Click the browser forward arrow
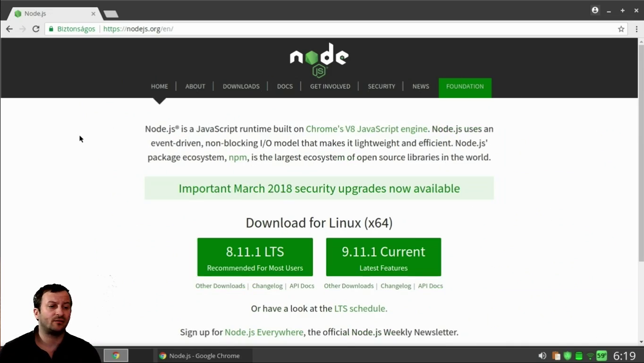The width and height of the screenshot is (644, 363). pyautogui.click(x=22, y=29)
